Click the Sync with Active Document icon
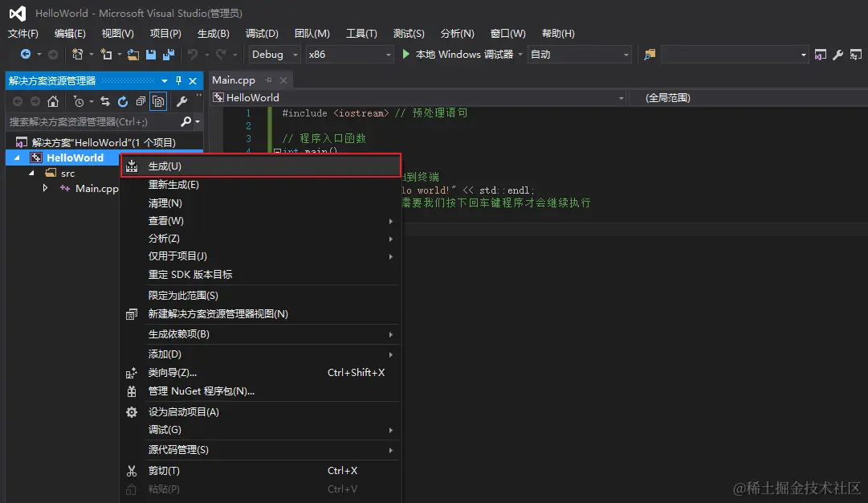Viewport: 868px width, 503px height. click(x=105, y=101)
